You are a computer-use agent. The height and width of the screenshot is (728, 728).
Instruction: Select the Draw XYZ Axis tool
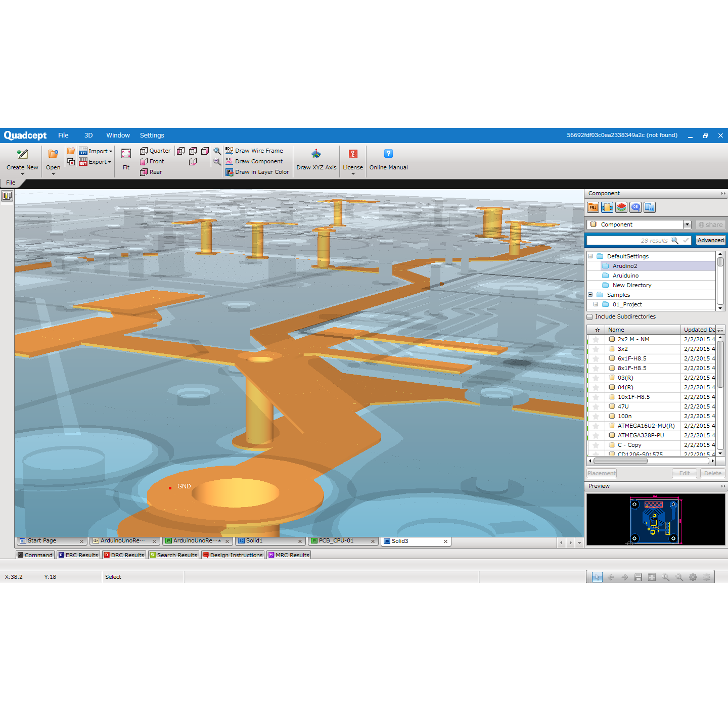point(316,154)
